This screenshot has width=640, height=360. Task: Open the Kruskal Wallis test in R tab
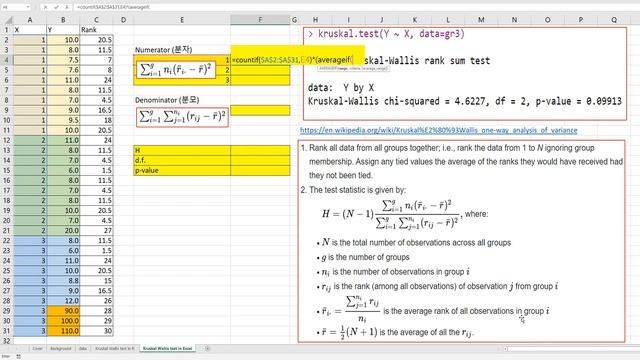[x=115, y=349]
